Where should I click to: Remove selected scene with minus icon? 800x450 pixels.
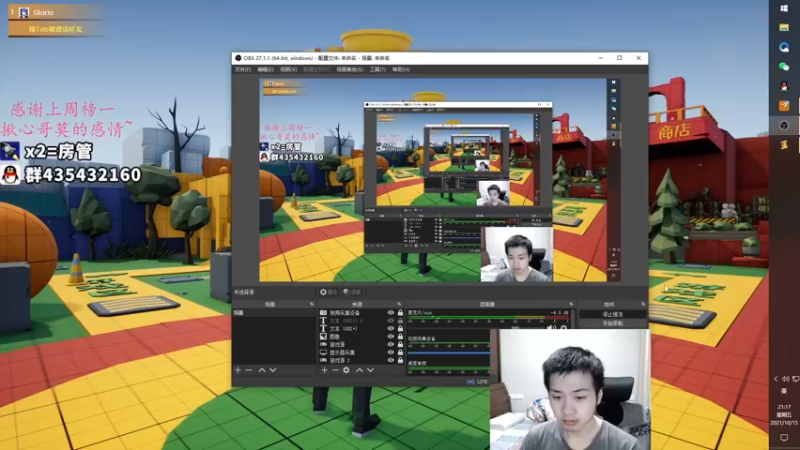(x=249, y=370)
